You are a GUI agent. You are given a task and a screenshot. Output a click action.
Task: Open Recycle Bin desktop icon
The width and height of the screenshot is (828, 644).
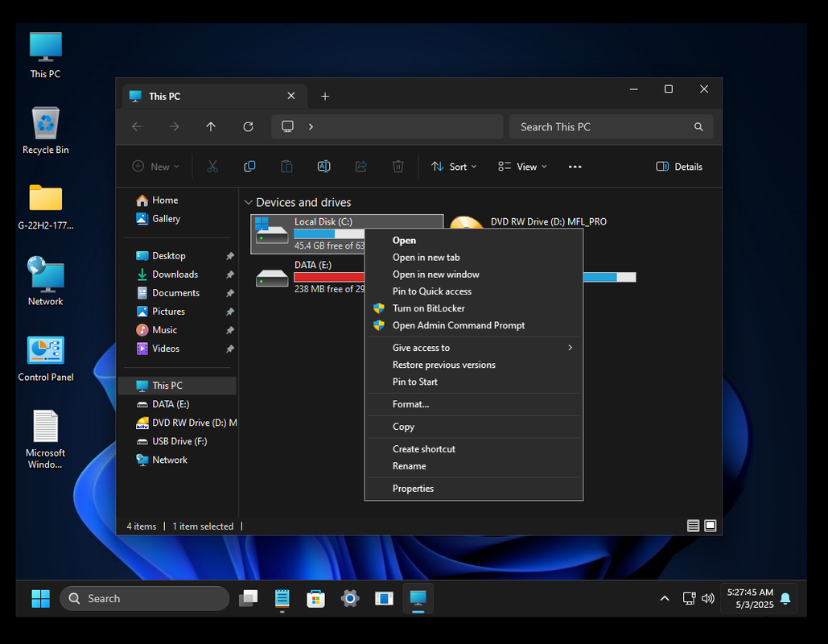click(45, 130)
